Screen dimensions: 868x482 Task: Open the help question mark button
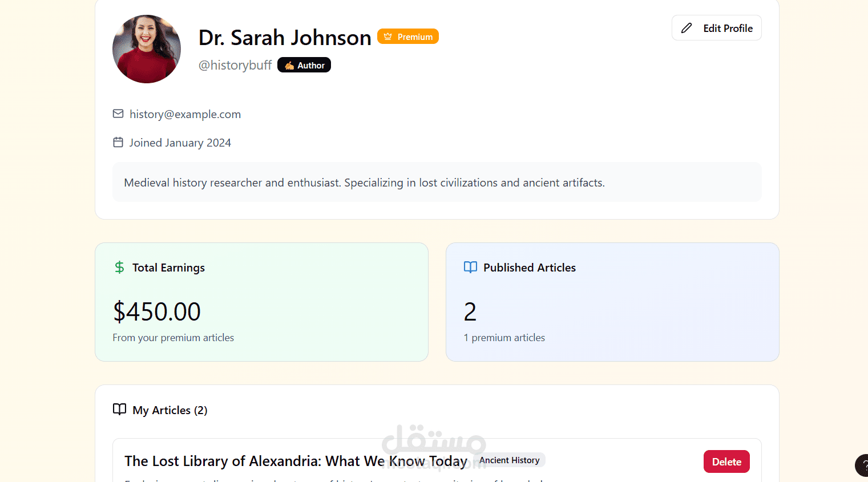point(863,465)
